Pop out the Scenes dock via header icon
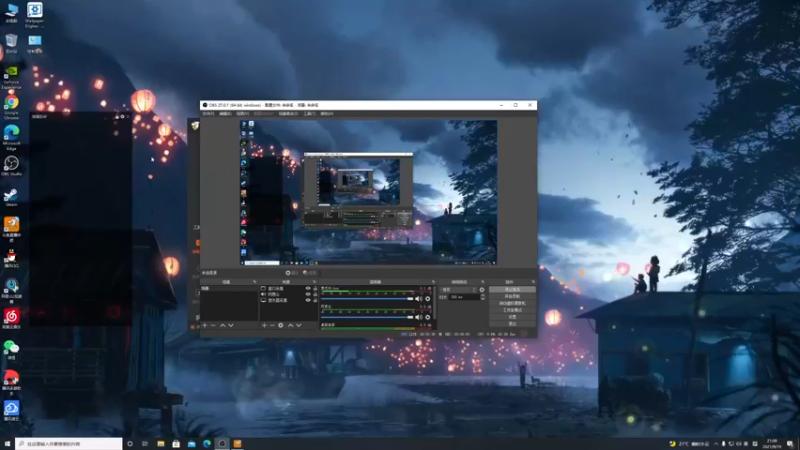Image resolution: width=800 pixels, height=450 pixels. (255, 282)
